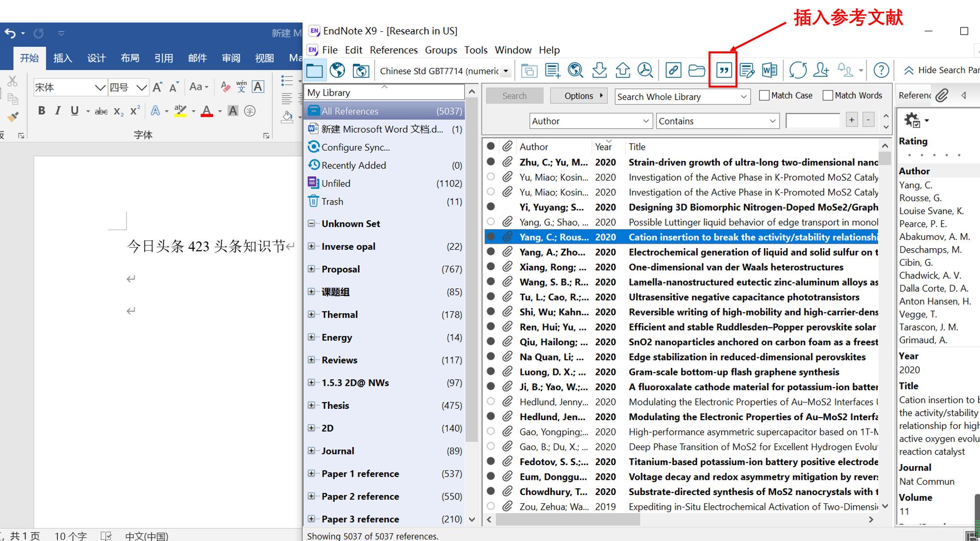Image resolution: width=980 pixels, height=541 pixels.
Task: Open the Sync Library icon
Action: point(798,71)
